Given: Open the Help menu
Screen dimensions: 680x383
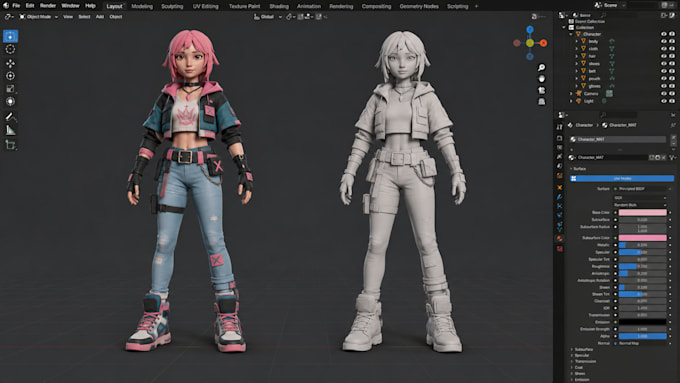Looking at the screenshot, I should (90, 6).
